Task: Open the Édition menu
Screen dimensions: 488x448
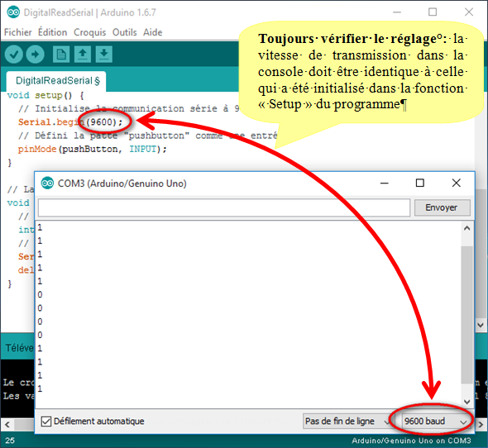Action: (52, 32)
